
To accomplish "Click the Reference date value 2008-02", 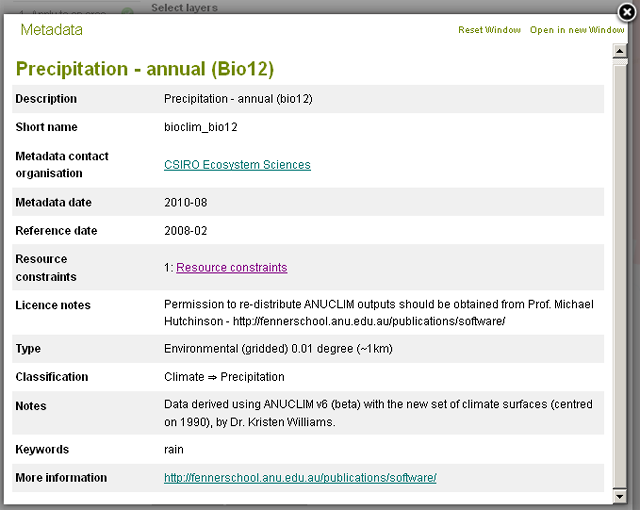I will (185, 231).
